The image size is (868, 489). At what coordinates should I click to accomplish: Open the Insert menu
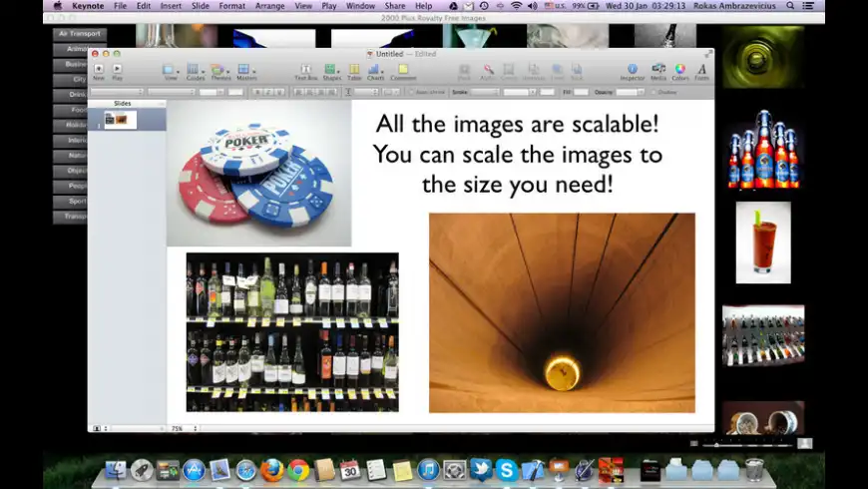coord(171,6)
